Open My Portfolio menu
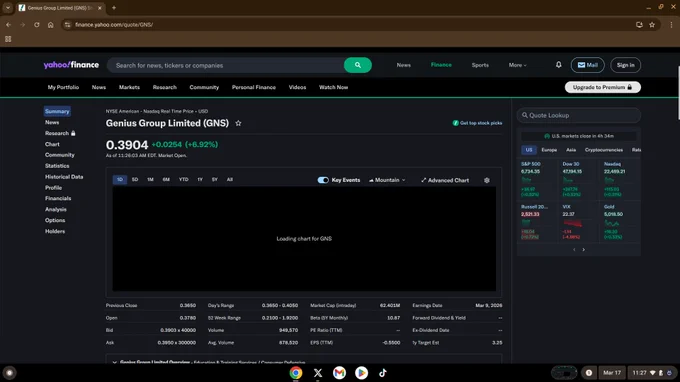Viewport: 680px width, 382px height. pyautogui.click(x=63, y=87)
